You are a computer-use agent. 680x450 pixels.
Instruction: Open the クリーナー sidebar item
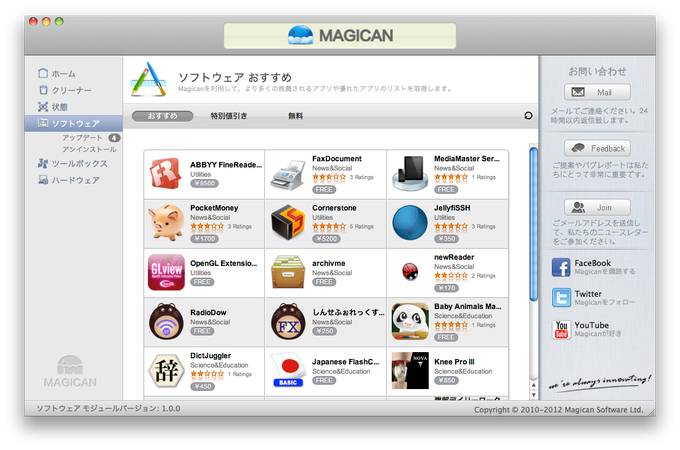click(65, 90)
